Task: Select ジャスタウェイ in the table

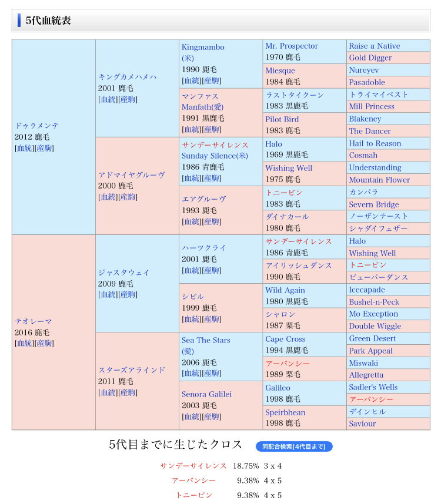Action: [x=124, y=273]
